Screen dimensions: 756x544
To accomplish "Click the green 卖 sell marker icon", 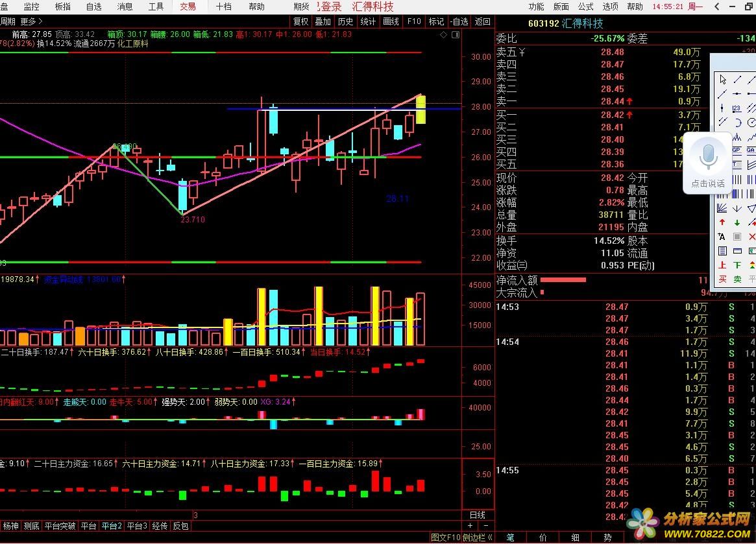I will pos(737,279).
